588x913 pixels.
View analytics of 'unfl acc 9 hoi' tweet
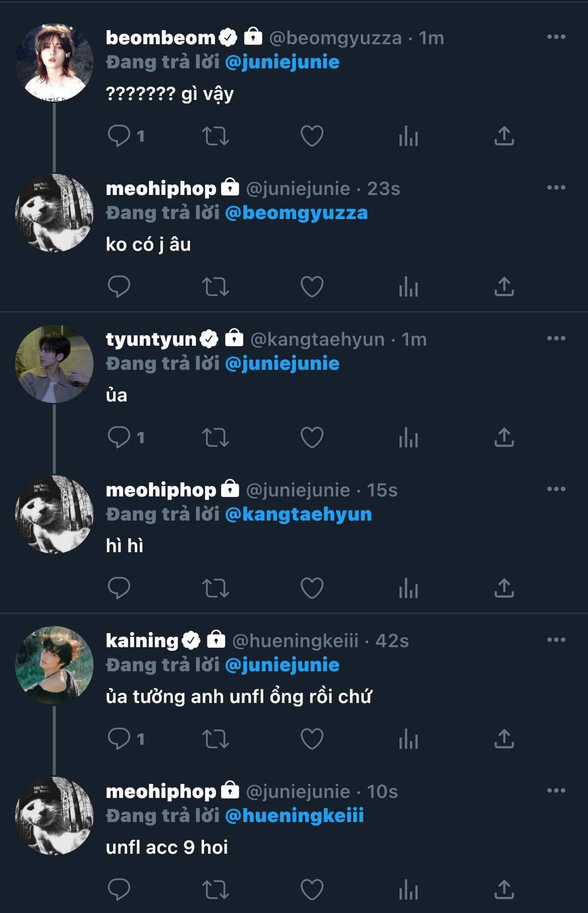pyautogui.click(x=408, y=889)
